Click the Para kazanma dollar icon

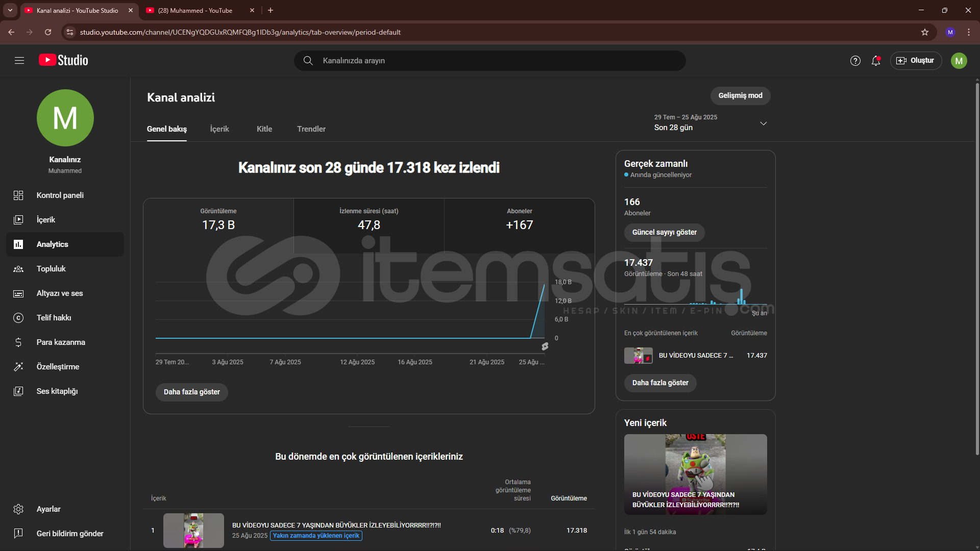pos(18,342)
